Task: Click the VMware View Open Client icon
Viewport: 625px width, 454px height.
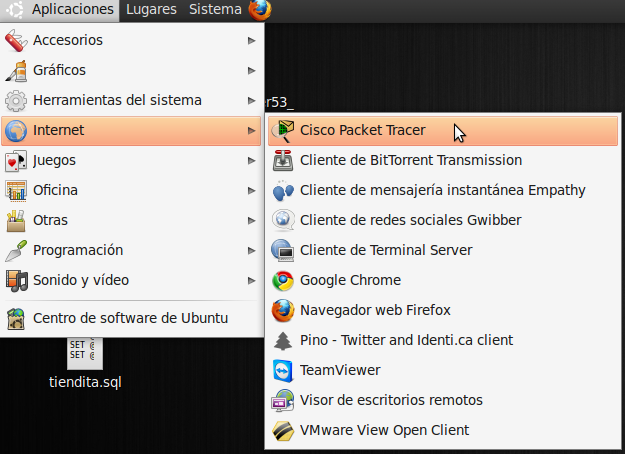Action: click(283, 431)
